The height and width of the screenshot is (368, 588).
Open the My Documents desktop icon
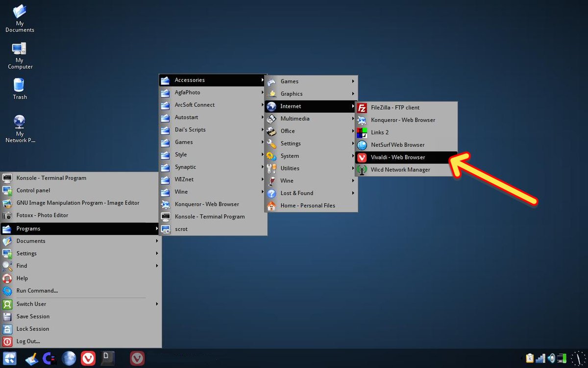coord(20,19)
